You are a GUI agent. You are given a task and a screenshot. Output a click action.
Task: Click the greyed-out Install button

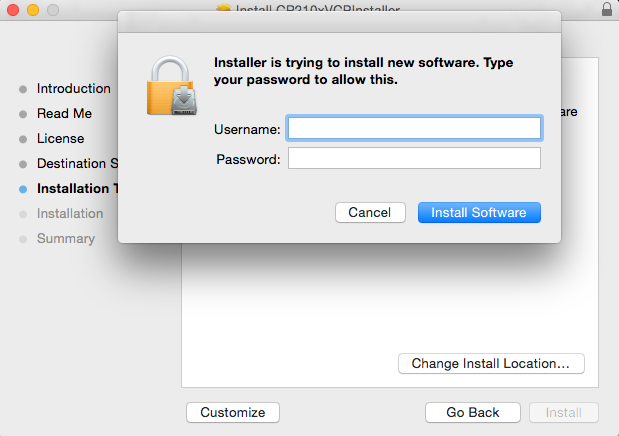pos(564,412)
